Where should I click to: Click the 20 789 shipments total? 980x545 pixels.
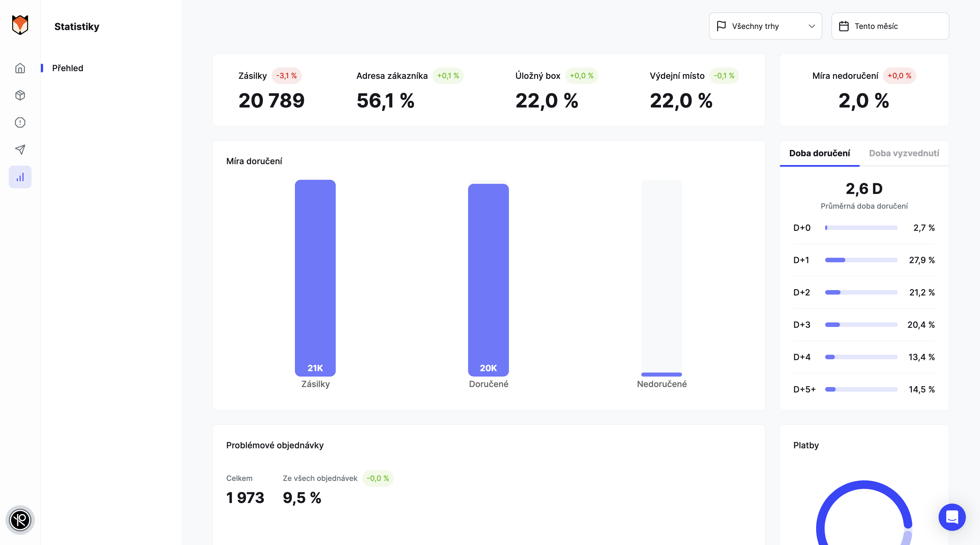272,101
